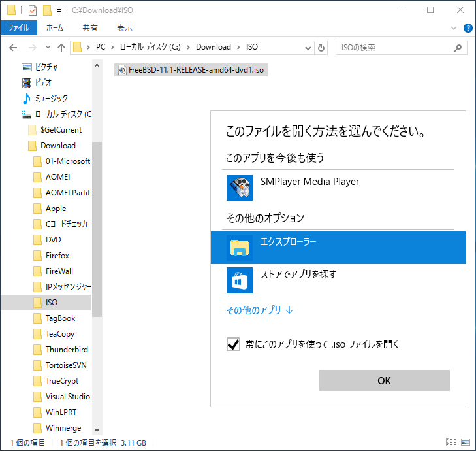
Task: Click chevron after ローカル ディスク (C:) breadcrumb
Action: (x=188, y=48)
